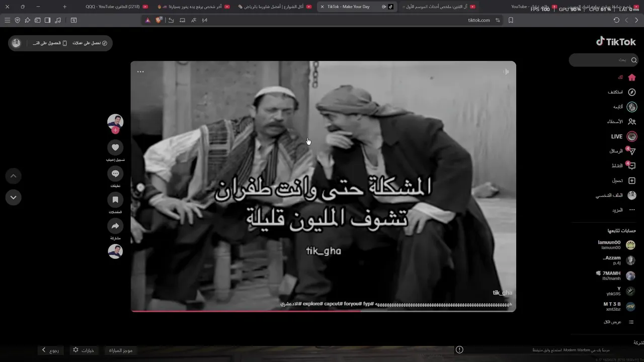Switch to the 'آل التنين' YouTube tab
644x362 pixels.
439,7
